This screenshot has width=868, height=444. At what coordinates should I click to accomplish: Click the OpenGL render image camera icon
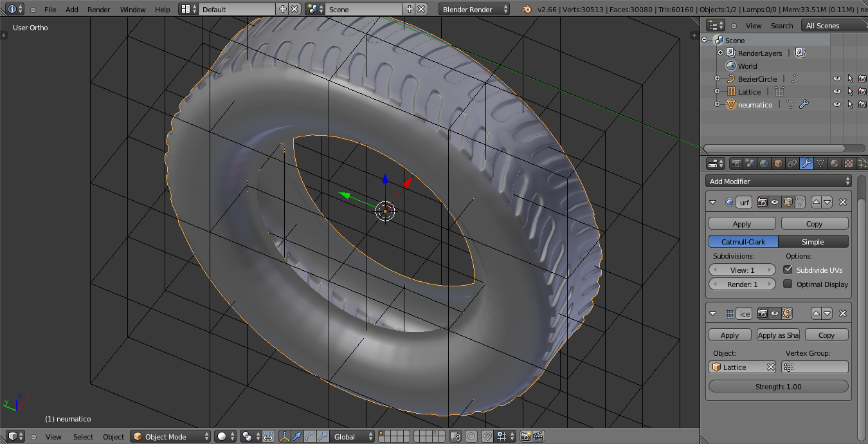[525, 436]
